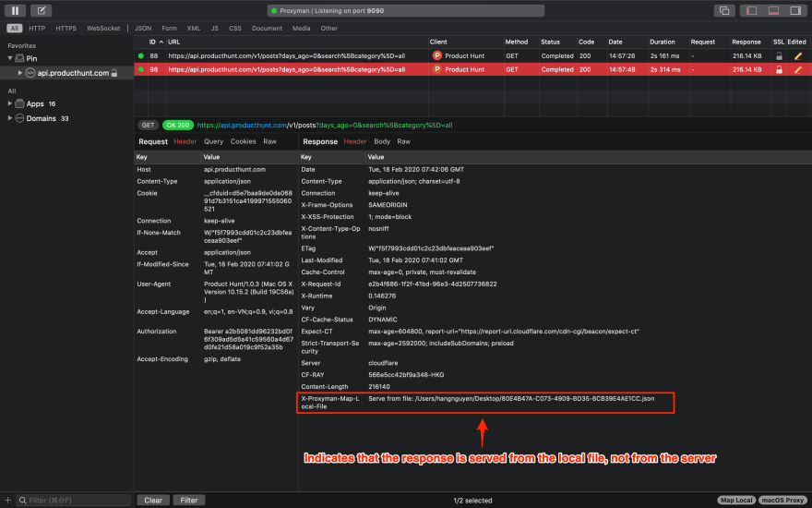
Task: Click X-Proxyman-Map-Local-File header value
Action: point(511,399)
